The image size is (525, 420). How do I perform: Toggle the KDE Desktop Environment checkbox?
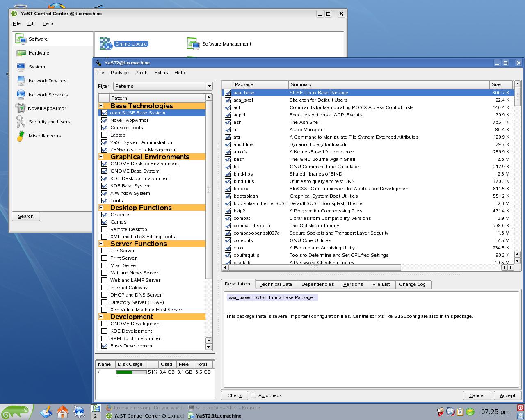point(104,178)
